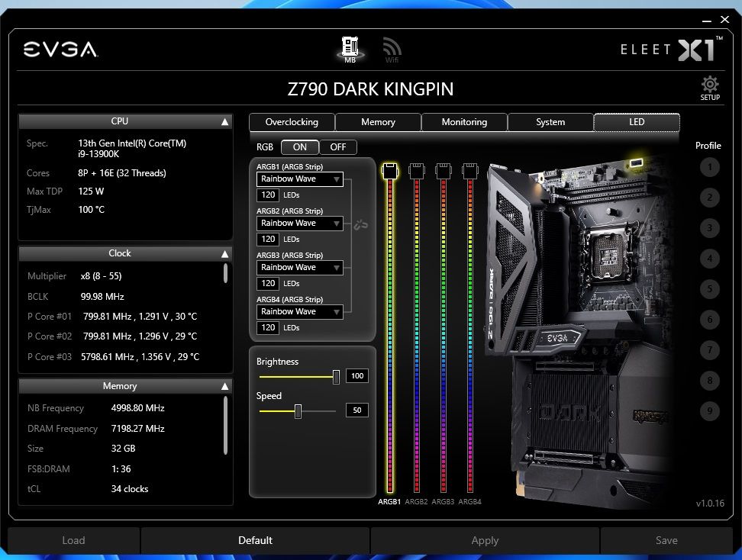This screenshot has height=560, width=742.
Task: Select profile slot 5
Action: 709,289
